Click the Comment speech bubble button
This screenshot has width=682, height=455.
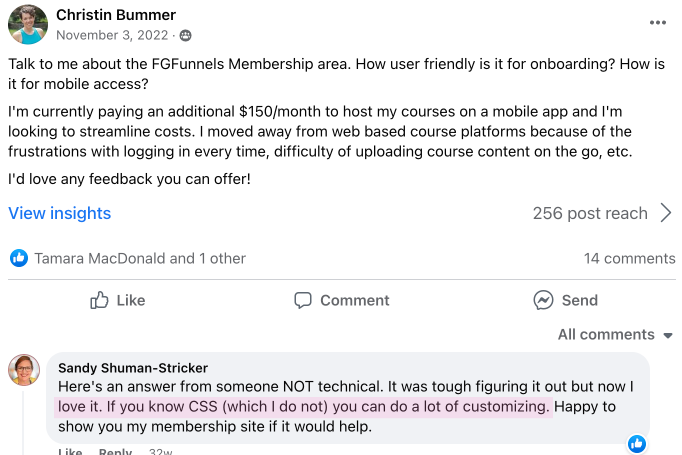click(x=341, y=300)
